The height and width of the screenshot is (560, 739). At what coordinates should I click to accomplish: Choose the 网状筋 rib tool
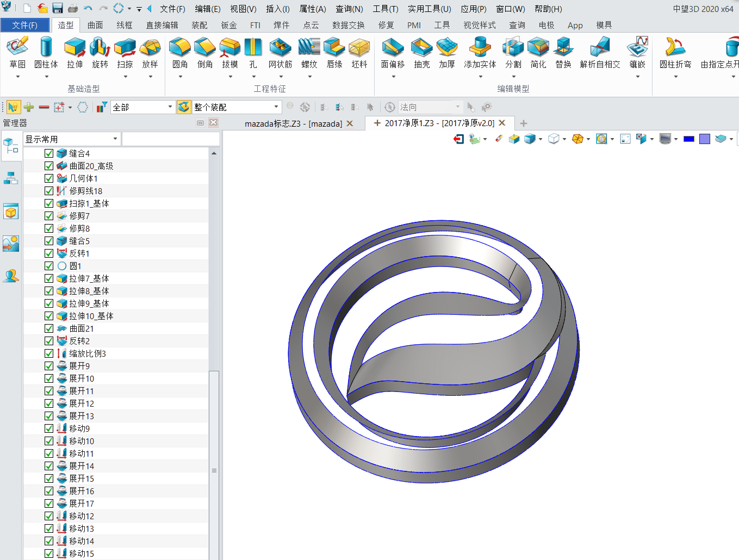click(281, 53)
